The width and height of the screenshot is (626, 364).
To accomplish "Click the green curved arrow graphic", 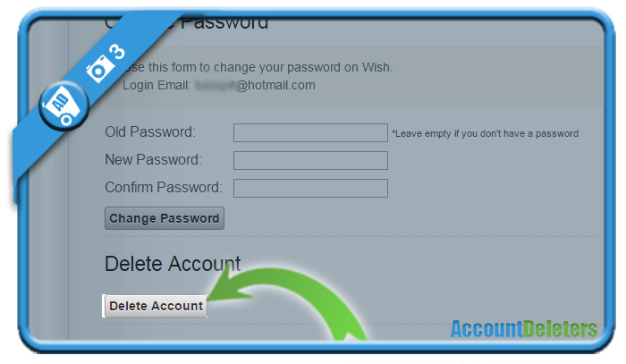I will [x=287, y=301].
